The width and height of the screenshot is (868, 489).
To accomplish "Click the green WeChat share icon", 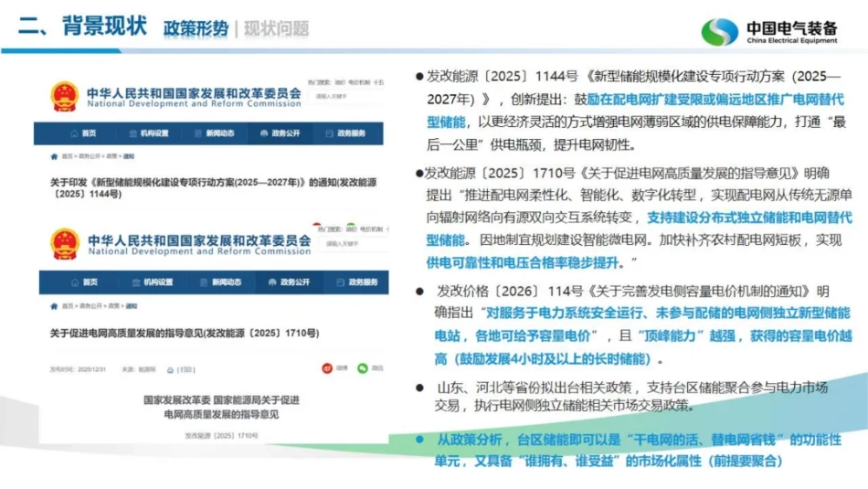I will click(363, 368).
